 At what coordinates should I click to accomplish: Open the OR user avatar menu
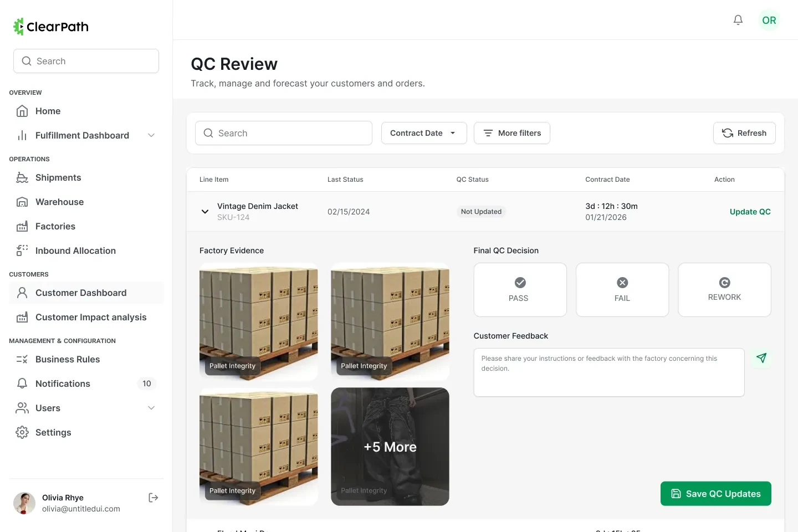[x=769, y=20]
